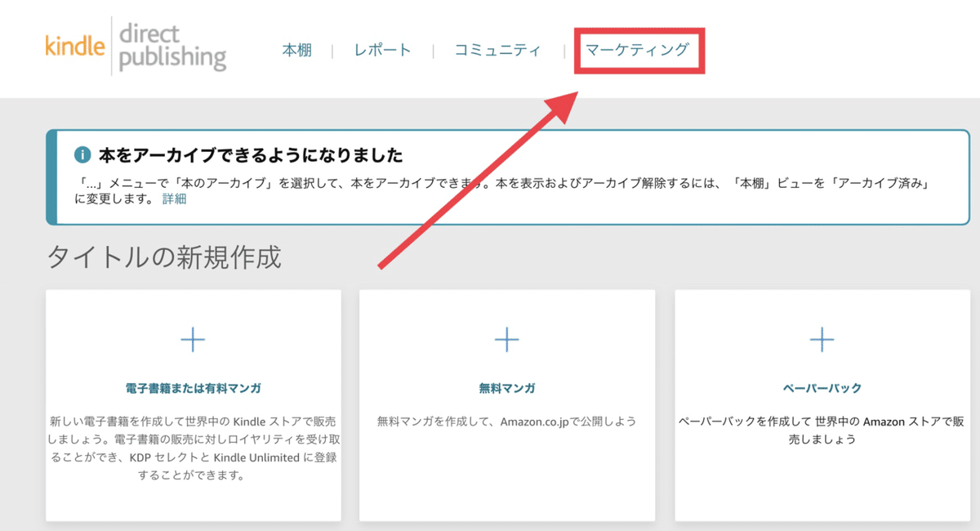Click the 無料マンガを作成して、Amazon.co.jpで公開しよう description
Image resolution: width=980 pixels, height=531 pixels.
coord(506,422)
